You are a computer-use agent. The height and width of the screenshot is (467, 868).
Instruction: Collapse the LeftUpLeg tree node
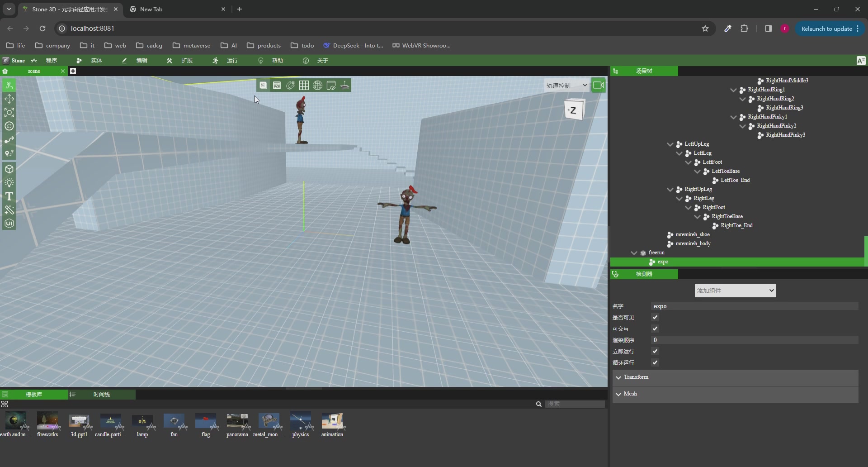[670, 144]
